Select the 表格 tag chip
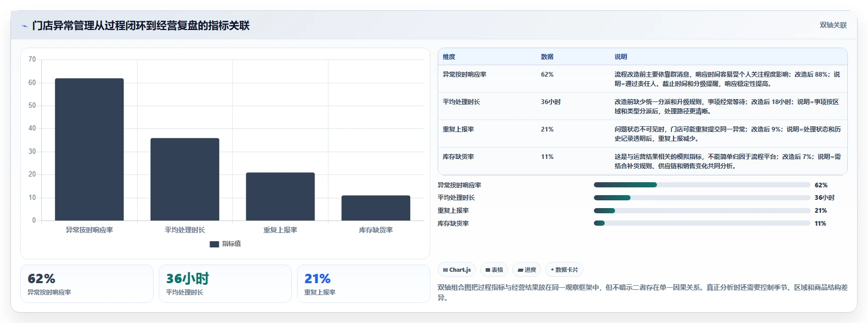 click(494, 270)
